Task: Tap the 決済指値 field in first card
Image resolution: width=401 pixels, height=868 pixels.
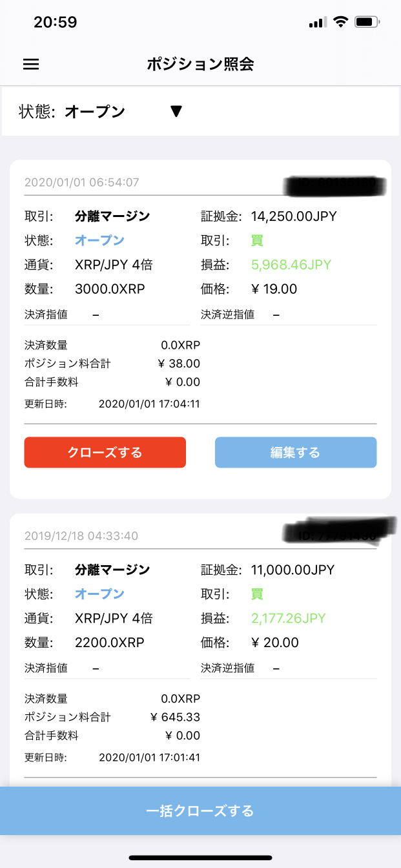Action: pyautogui.click(x=107, y=315)
